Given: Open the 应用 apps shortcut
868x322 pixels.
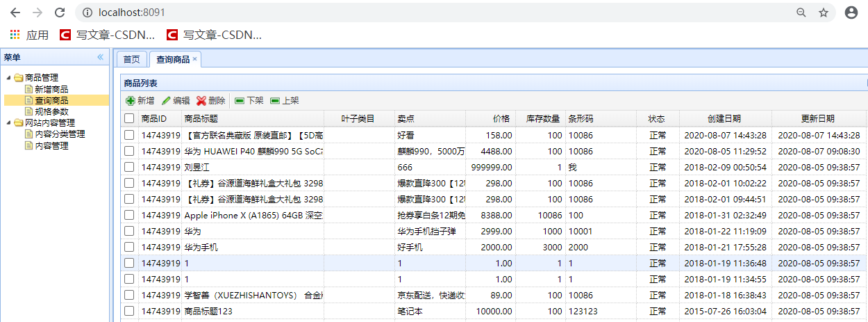Looking at the screenshot, I should click(29, 35).
